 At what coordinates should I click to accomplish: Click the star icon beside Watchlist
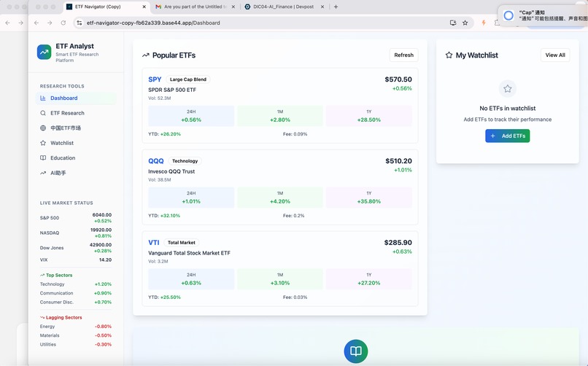pos(43,143)
